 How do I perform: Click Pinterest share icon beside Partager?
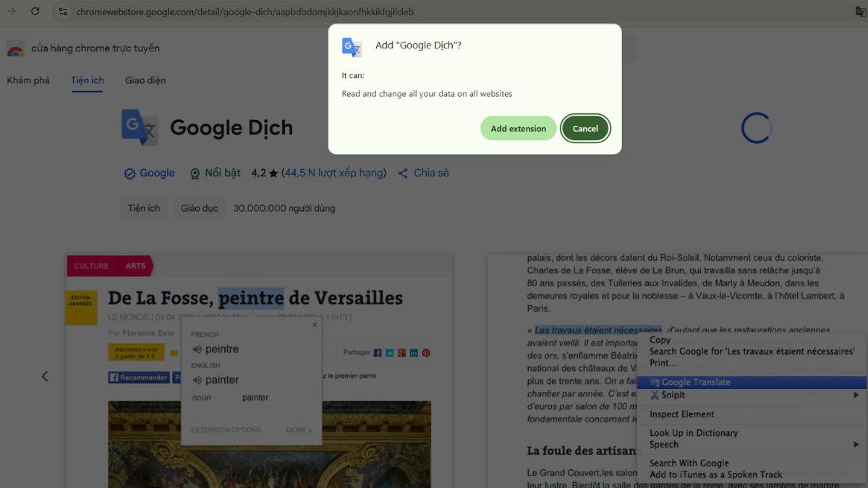tap(426, 353)
